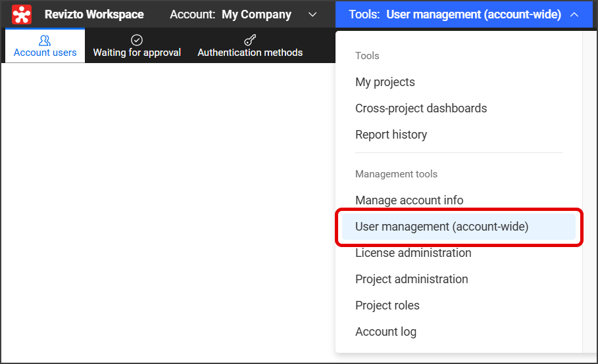Open the Authentication methods tab
598x364 pixels.
pyautogui.click(x=250, y=46)
